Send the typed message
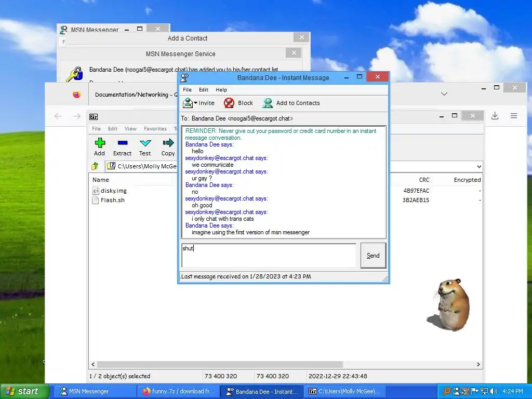This screenshot has width=532, height=399. coord(373,256)
